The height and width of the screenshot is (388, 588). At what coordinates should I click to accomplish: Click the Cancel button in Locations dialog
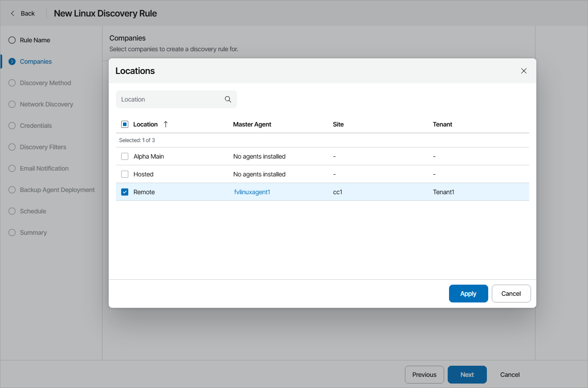[x=511, y=294]
